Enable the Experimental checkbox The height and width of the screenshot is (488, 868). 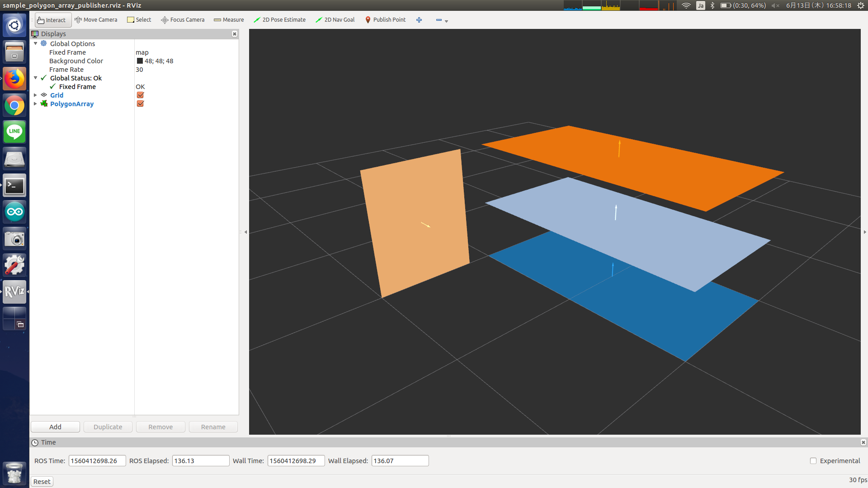pyautogui.click(x=813, y=461)
